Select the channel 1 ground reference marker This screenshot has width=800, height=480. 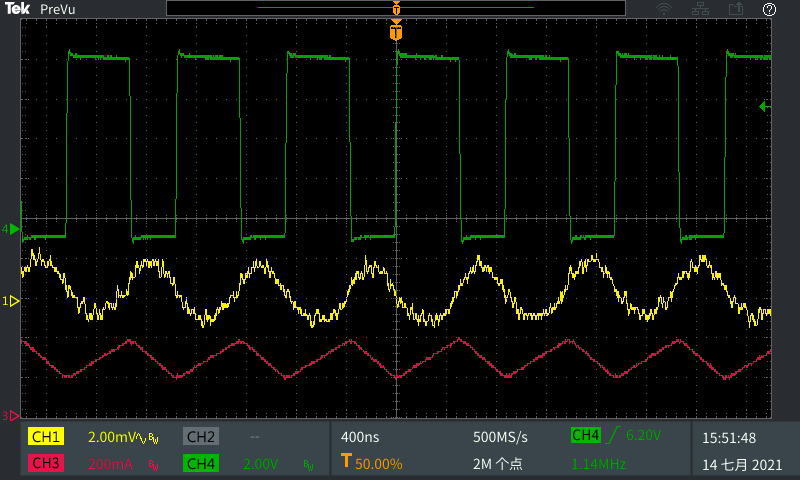pos(14,300)
